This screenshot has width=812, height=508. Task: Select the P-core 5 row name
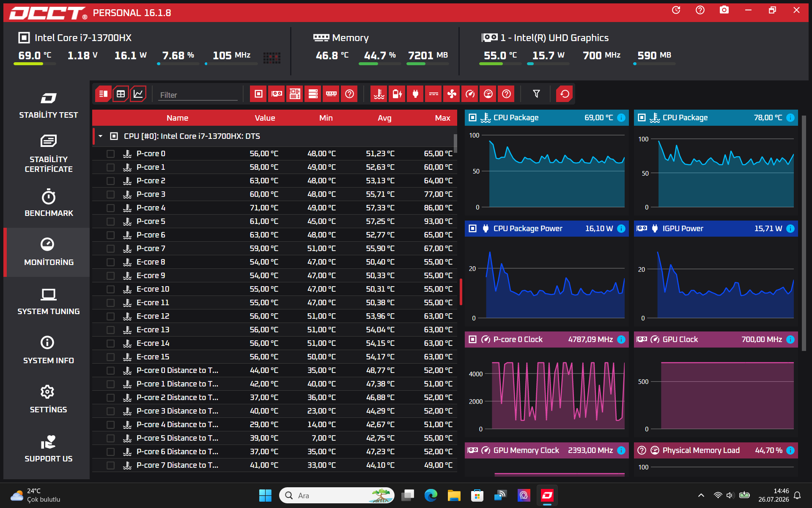pyautogui.click(x=151, y=221)
